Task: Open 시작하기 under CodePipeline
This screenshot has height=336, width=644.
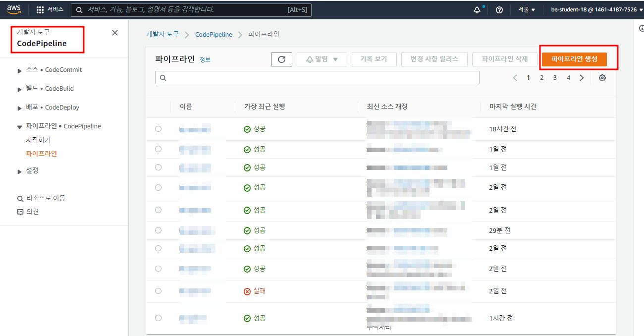Action: point(38,140)
